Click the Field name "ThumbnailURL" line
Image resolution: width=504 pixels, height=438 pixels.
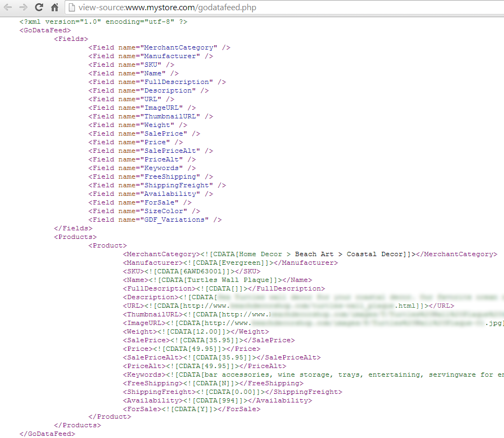click(x=151, y=116)
